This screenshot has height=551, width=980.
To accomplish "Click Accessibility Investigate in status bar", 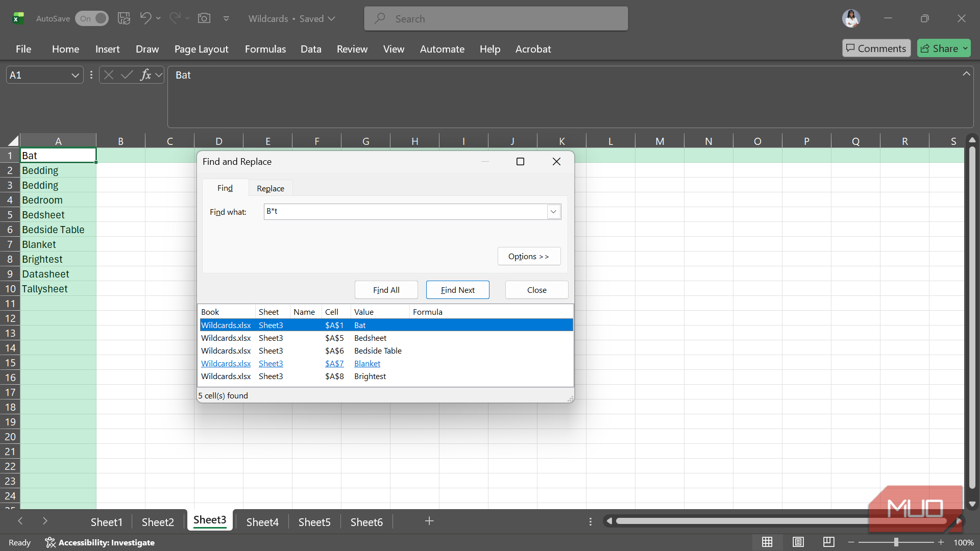I will [100, 542].
